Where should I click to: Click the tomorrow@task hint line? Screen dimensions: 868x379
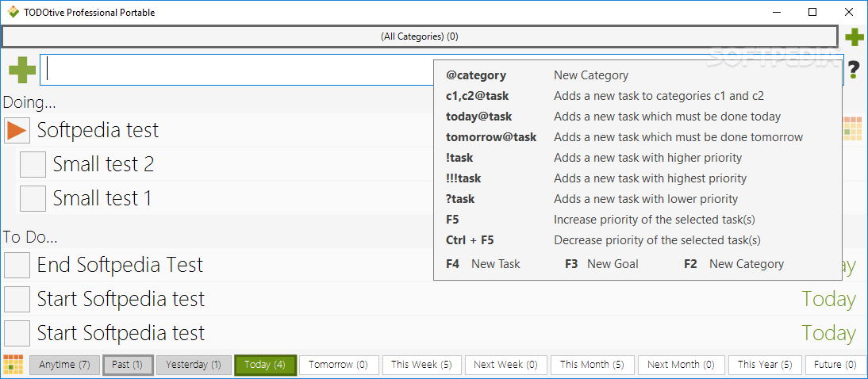(624, 137)
